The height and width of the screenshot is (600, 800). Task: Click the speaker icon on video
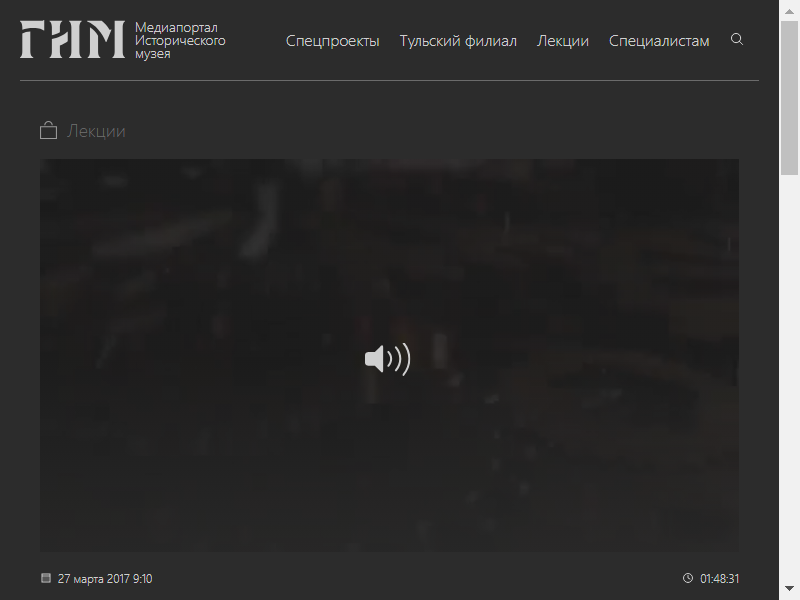tap(387, 359)
